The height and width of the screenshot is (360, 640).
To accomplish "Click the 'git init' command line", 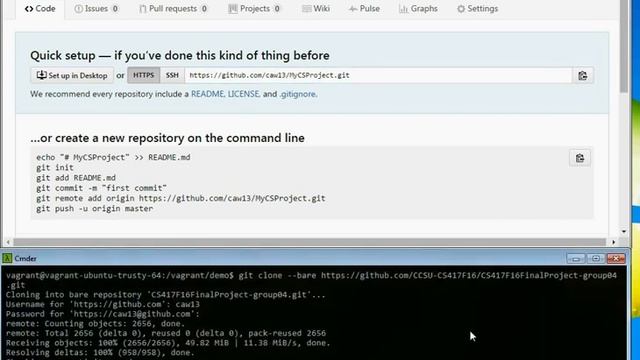I will 55,168.
